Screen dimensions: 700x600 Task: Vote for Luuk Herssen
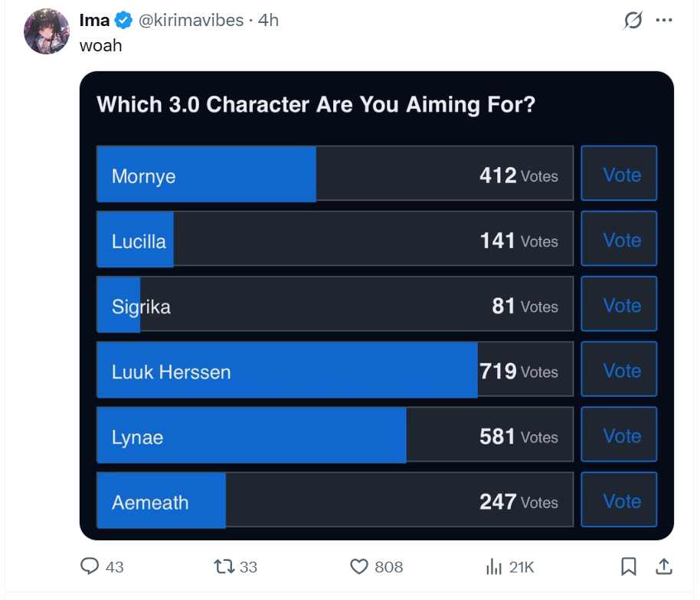[x=619, y=370]
